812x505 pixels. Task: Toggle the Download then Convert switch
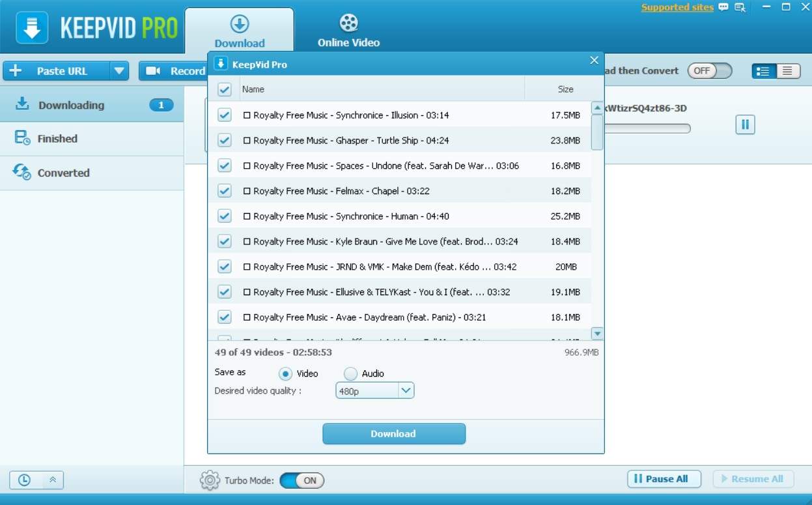tap(710, 70)
